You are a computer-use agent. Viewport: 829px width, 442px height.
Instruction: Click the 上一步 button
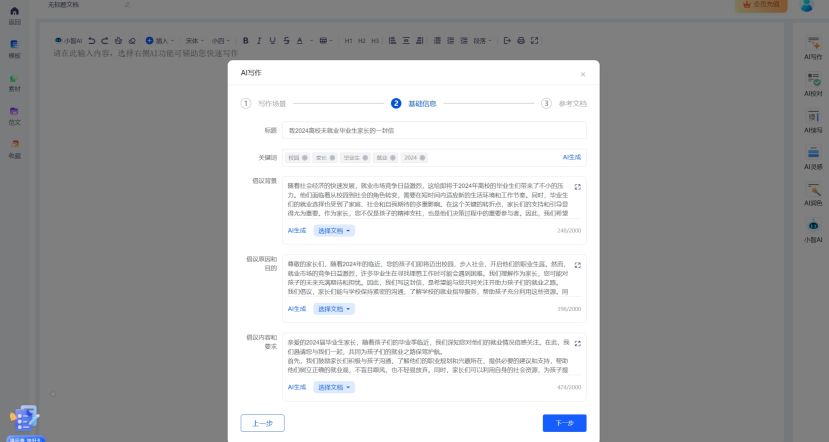[x=263, y=423]
